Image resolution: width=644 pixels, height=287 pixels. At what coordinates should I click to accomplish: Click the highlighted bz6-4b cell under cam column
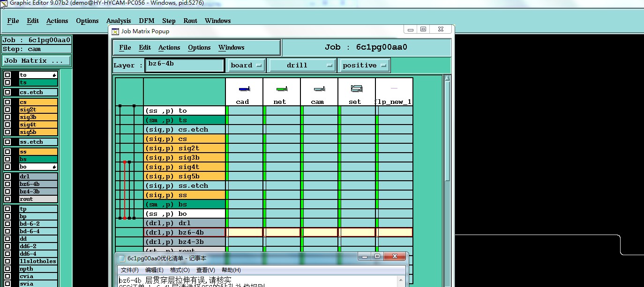[319, 232]
